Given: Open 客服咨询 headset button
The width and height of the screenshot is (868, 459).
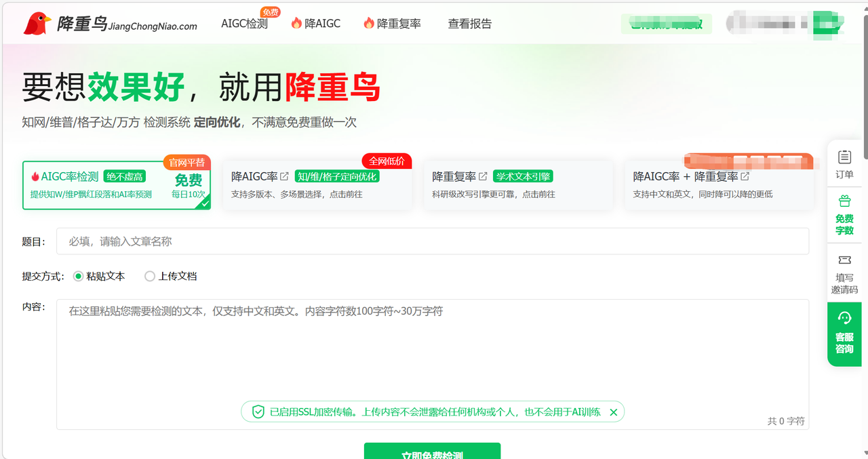Looking at the screenshot, I should [x=844, y=334].
